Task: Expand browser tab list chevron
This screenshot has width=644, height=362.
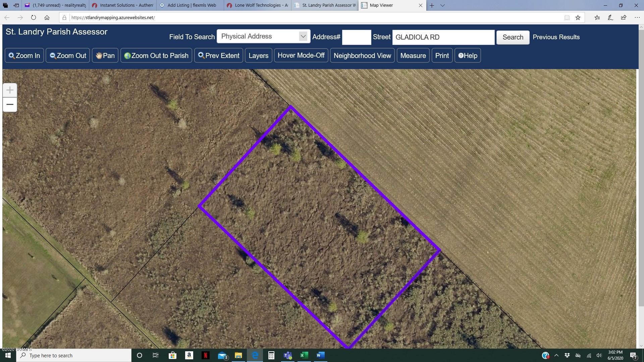Action: 442,5
